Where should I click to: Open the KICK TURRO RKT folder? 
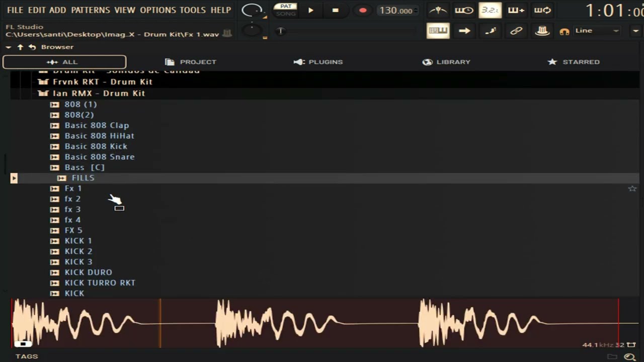point(93,283)
